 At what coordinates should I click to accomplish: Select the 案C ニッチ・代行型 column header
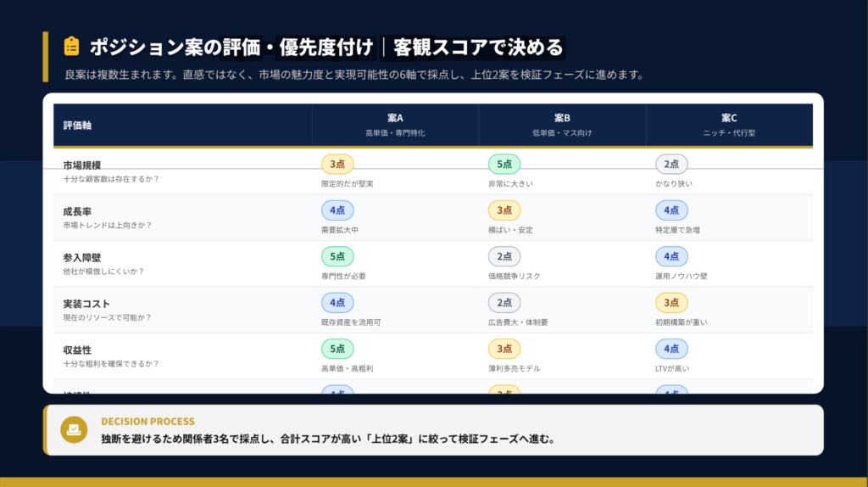point(729,124)
